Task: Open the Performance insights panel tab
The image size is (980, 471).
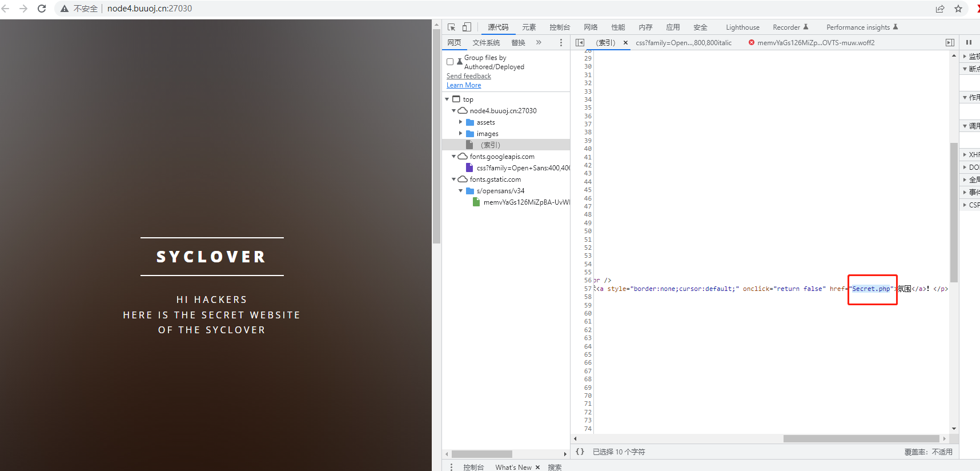Action: 862,27
